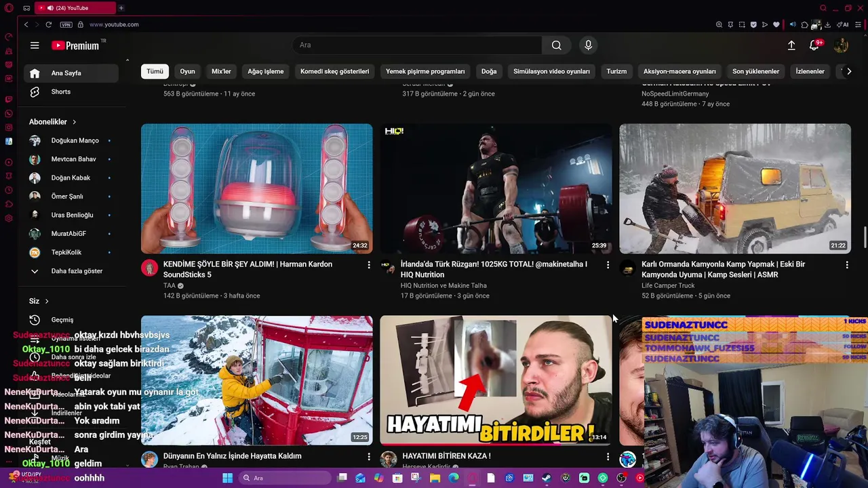Select the Mix'ler filter chip

pos(221,71)
